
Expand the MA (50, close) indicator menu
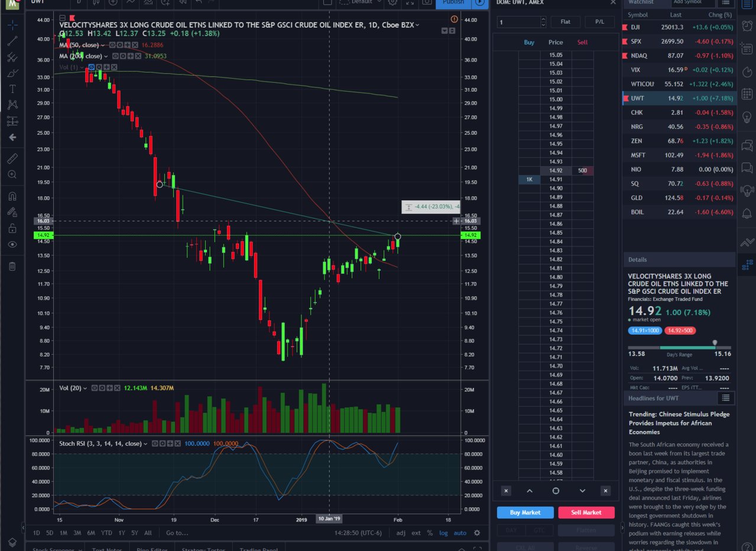pos(103,46)
